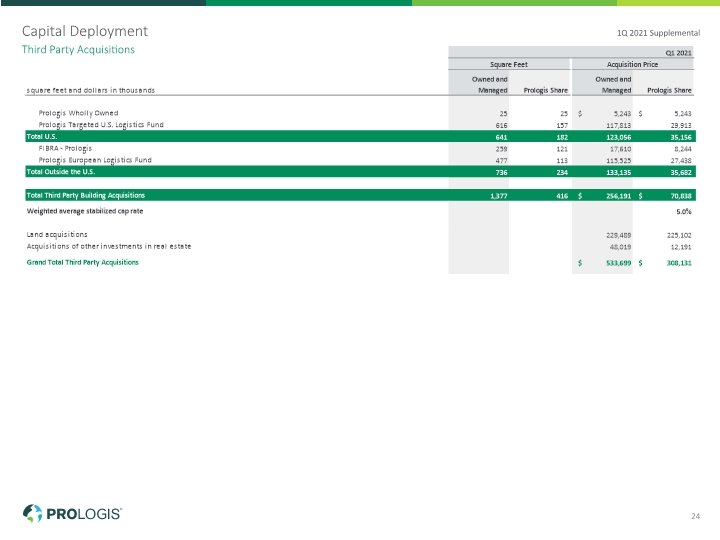720x540 pixels.
Task: Click "Owned and Managed" under Acquisition Price
Action: click(x=613, y=85)
